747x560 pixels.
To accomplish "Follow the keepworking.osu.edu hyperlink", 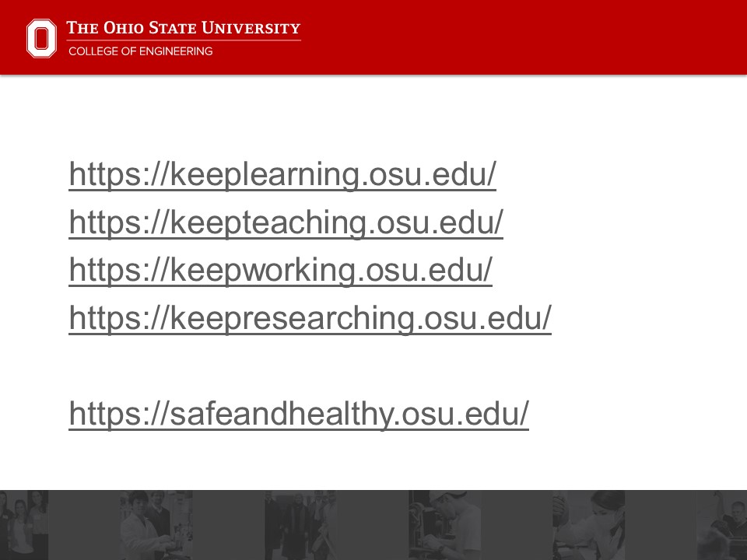I will pos(281,270).
